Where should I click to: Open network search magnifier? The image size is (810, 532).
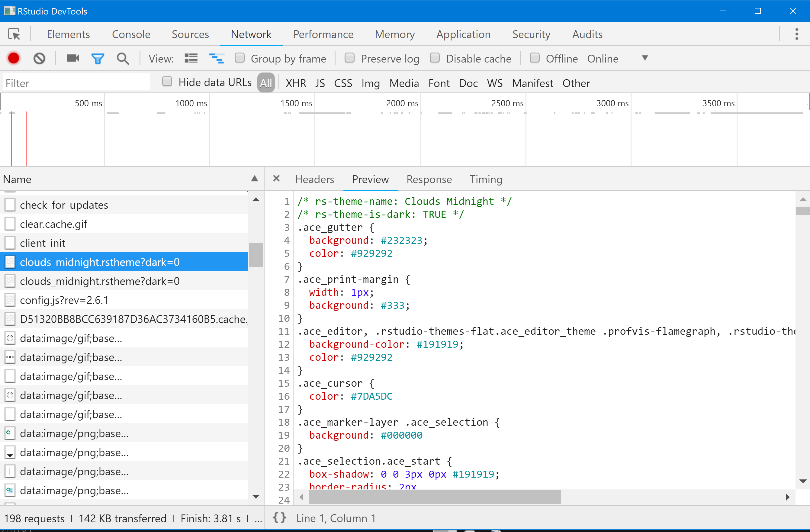click(x=123, y=59)
